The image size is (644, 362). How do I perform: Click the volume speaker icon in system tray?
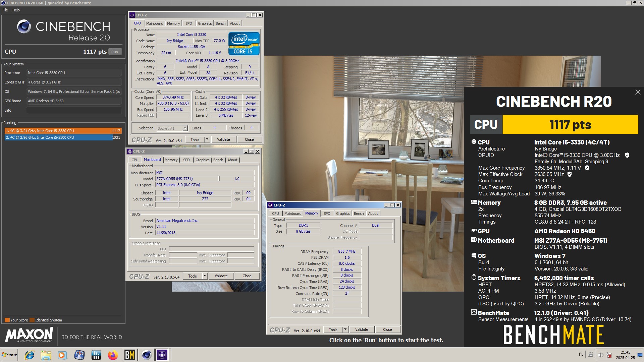point(600,355)
